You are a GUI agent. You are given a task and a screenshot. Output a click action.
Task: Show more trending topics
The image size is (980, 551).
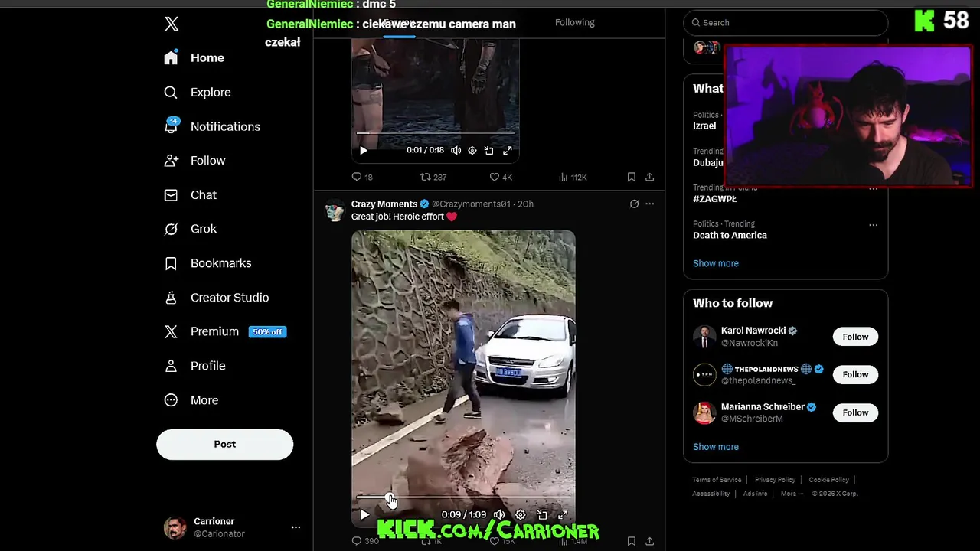716,263
